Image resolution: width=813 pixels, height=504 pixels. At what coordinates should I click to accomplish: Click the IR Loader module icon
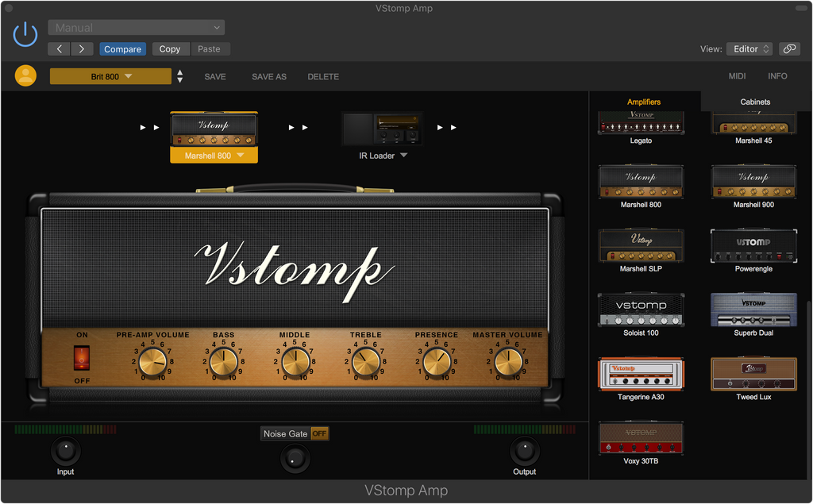381,129
